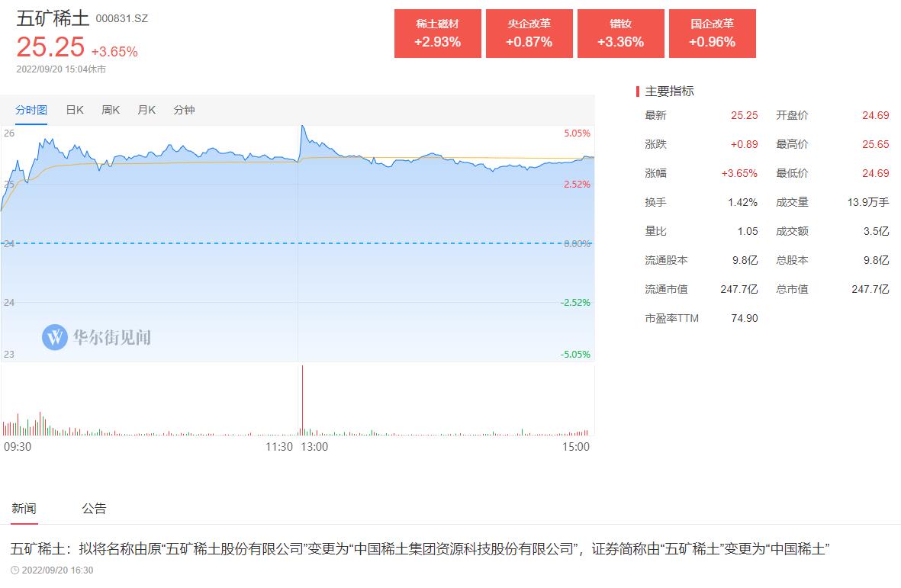
Task: Click the 25.25 latest price figure
Action: pos(50,47)
